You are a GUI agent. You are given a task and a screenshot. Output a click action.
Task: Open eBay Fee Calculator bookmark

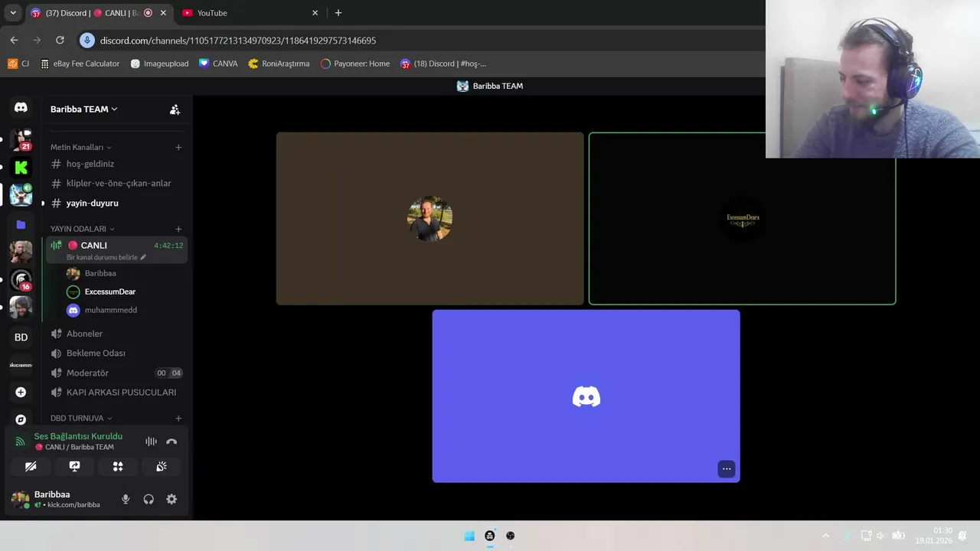(x=80, y=64)
